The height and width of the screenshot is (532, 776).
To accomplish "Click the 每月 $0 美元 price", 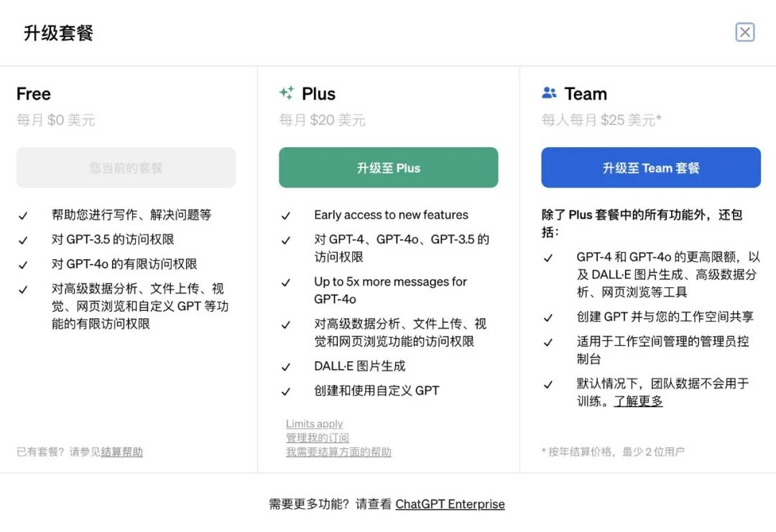I will coord(55,120).
